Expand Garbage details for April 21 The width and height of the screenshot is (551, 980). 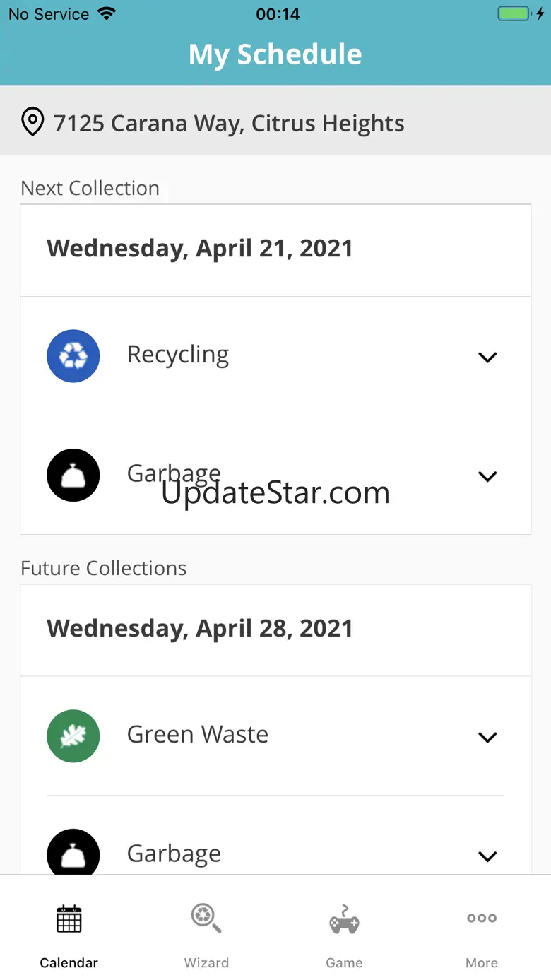[487, 476]
